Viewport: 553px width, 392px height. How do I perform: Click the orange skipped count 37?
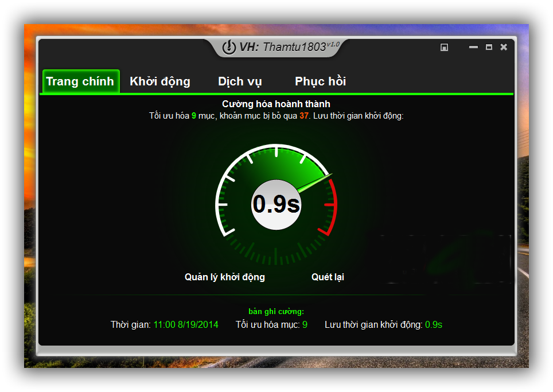[304, 116]
